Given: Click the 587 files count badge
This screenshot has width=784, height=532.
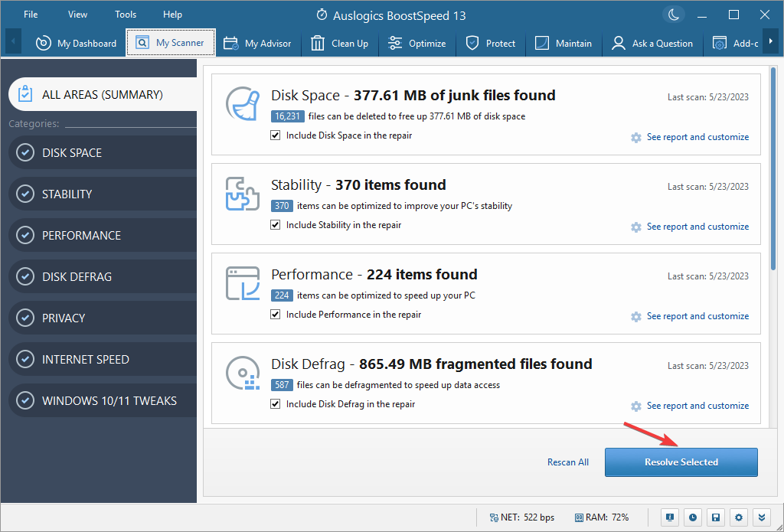Looking at the screenshot, I should (282, 384).
